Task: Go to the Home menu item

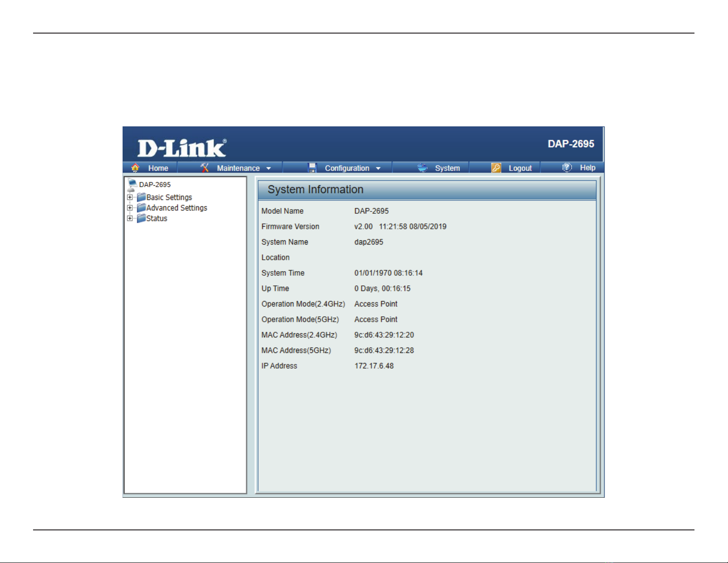Action: click(x=158, y=168)
